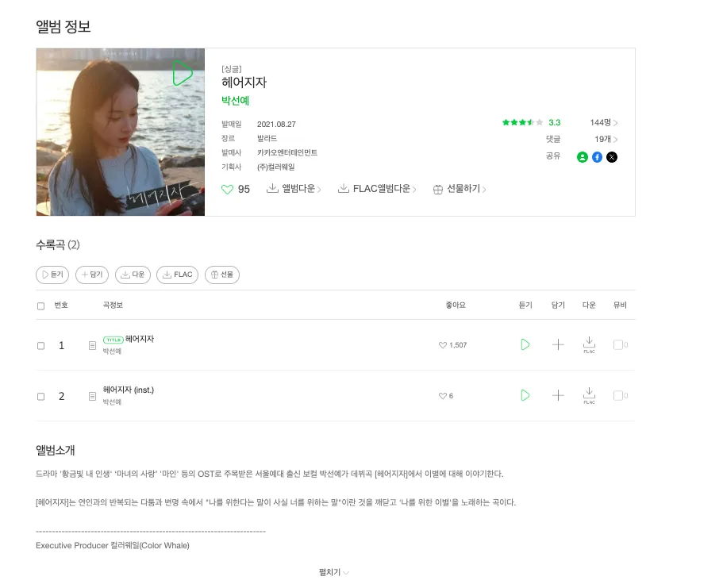
Task: Download FLAC for track 1
Action: 589,345
